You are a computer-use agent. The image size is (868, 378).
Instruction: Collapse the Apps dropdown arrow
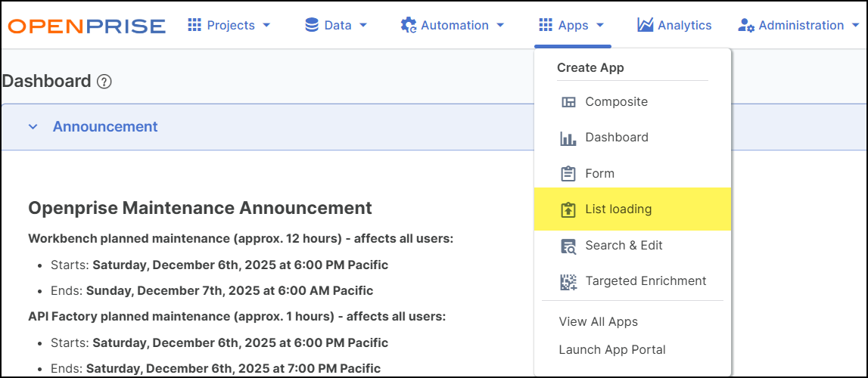[599, 26]
